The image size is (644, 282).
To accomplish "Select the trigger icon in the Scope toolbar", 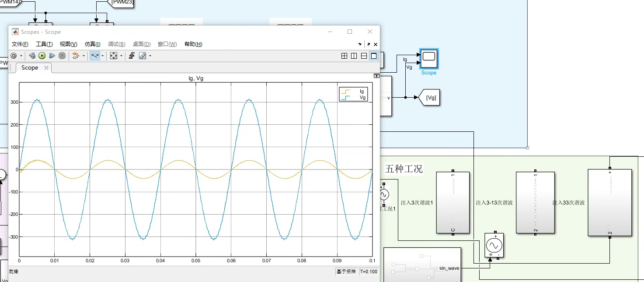I will tap(132, 56).
